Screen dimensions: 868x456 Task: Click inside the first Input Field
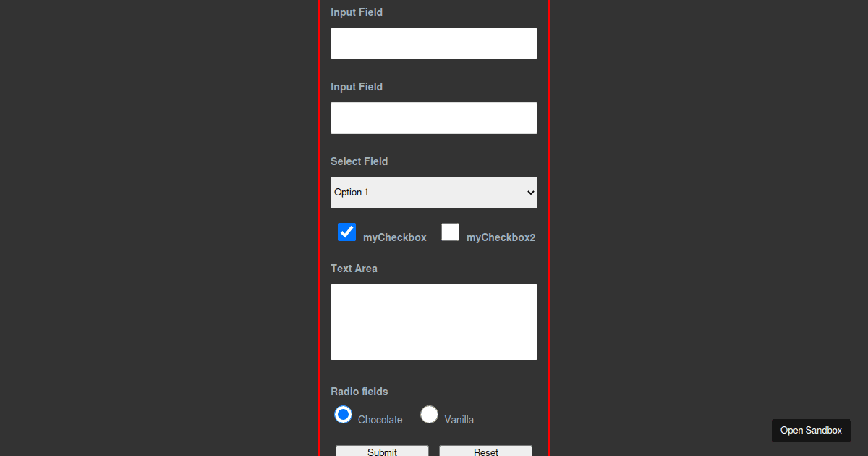coord(433,43)
